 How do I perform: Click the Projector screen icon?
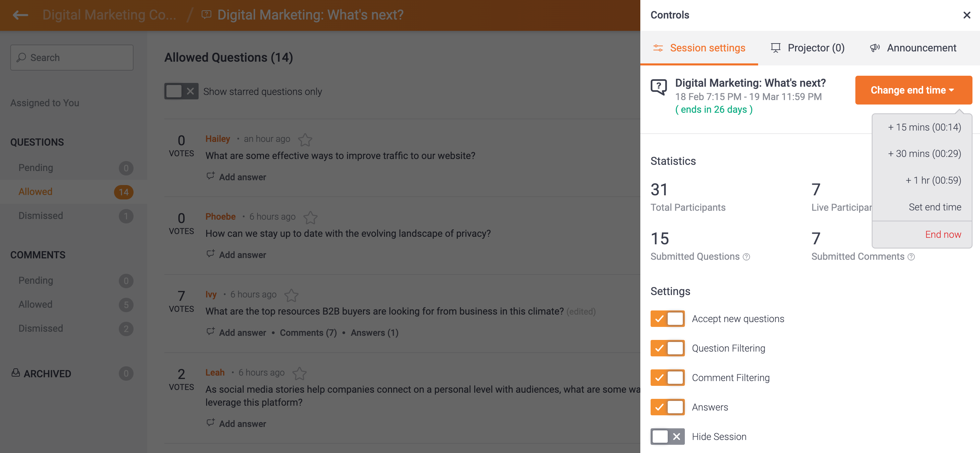pos(775,48)
